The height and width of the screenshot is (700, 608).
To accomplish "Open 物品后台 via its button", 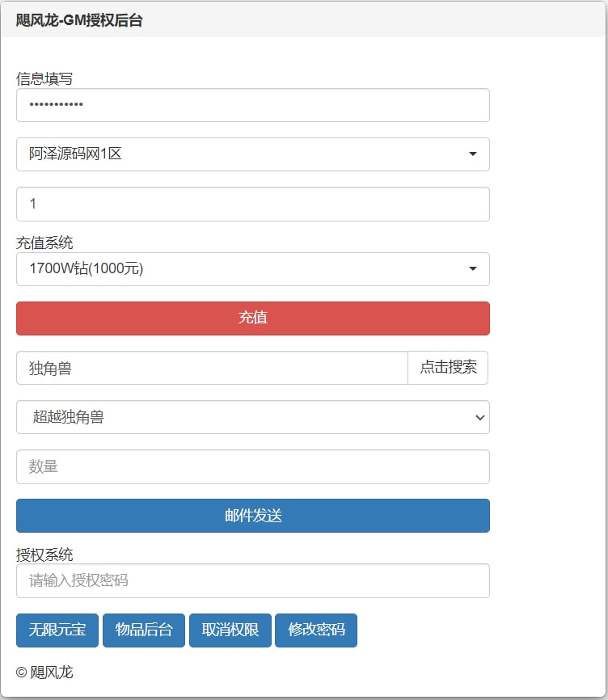I will [144, 630].
